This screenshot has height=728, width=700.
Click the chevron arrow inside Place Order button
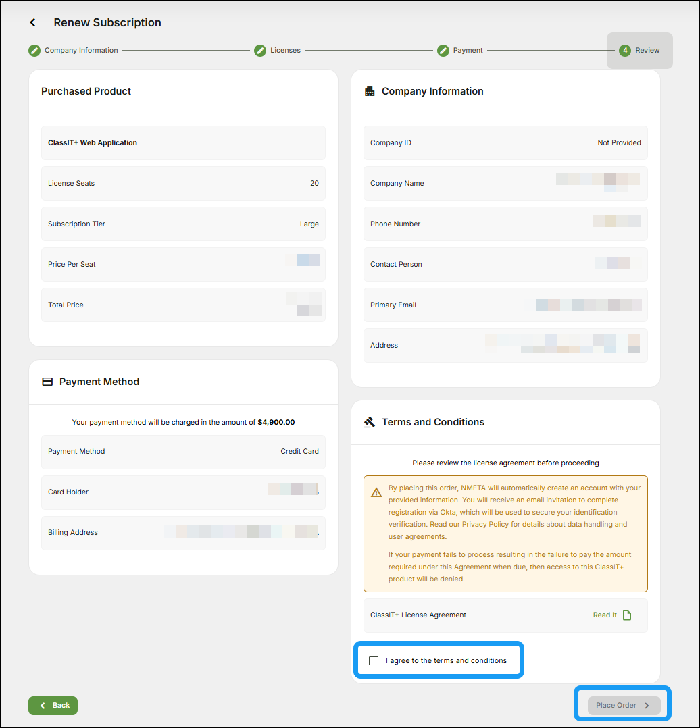click(645, 705)
